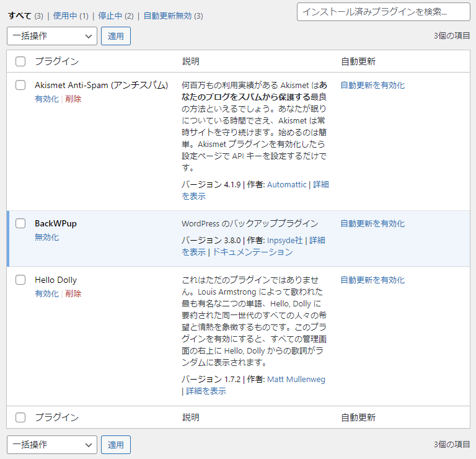The height and width of the screenshot is (459, 476).
Task: Click the バージョン 4.1.9 version text
Action: pos(211,185)
